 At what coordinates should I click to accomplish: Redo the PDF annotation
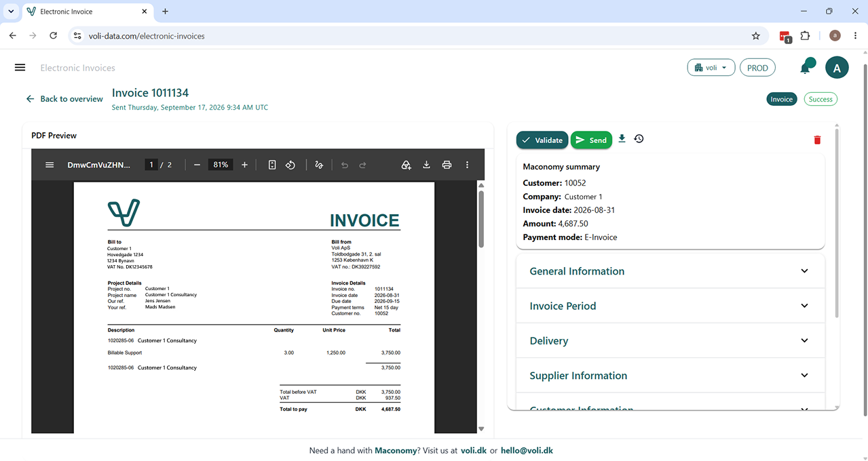click(x=362, y=165)
